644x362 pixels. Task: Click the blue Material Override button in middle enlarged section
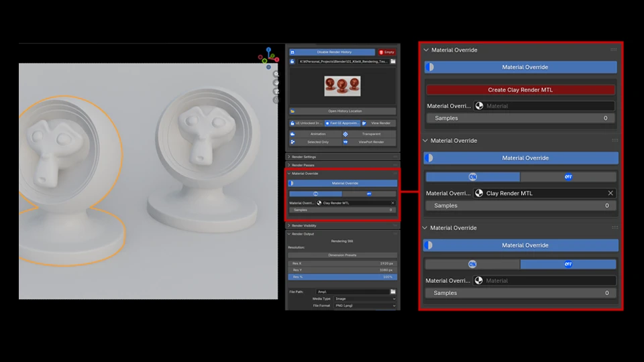coord(521,158)
